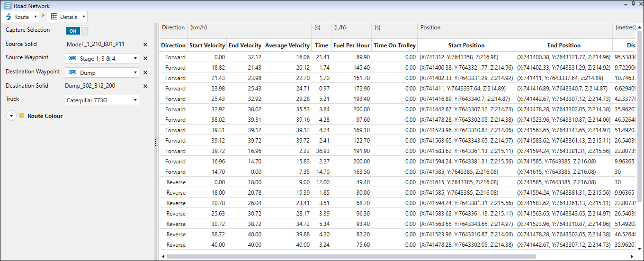Viewport: 644px width, 261px height.
Task: Clear the Source Waypoint with X
Action: pyautogui.click(x=145, y=59)
